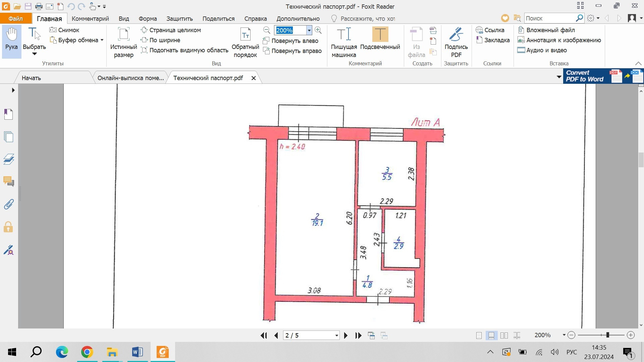Enable continuous page view mode
This screenshot has width=644, height=362.
click(x=491, y=336)
